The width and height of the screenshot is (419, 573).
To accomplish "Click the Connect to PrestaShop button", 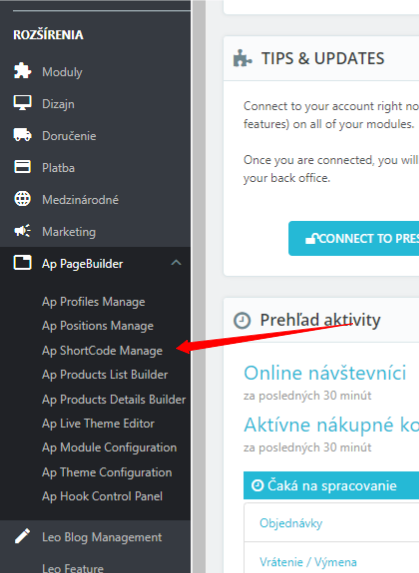I will pyautogui.click(x=354, y=238).
